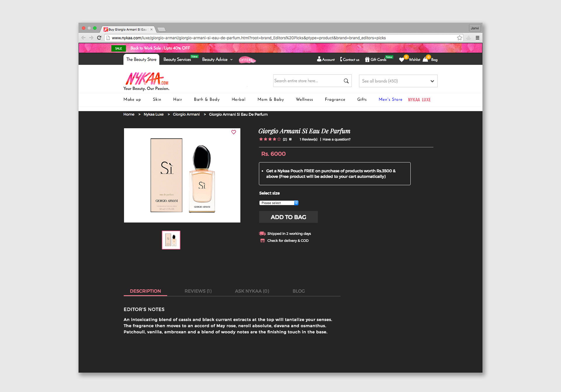
Task: Open the NYKAA LUXE link
Action: click(419, 100)
